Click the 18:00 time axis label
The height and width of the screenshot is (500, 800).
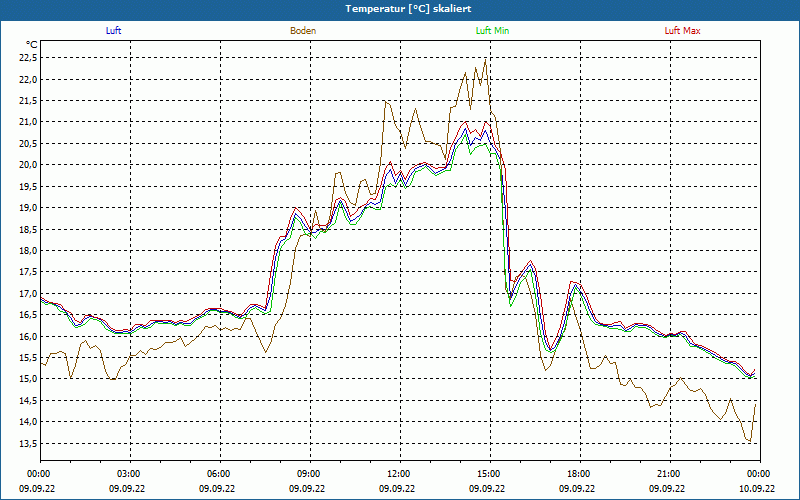pos(580,474)
